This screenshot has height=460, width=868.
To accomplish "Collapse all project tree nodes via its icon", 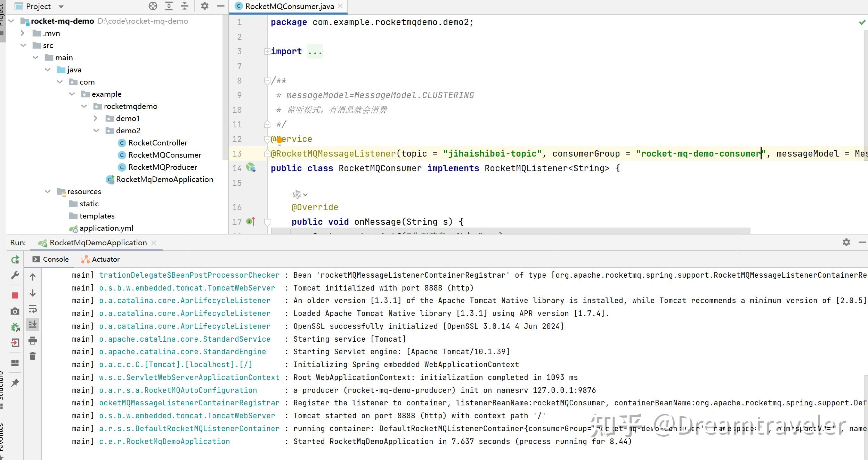I will click(x=185, y=6).
